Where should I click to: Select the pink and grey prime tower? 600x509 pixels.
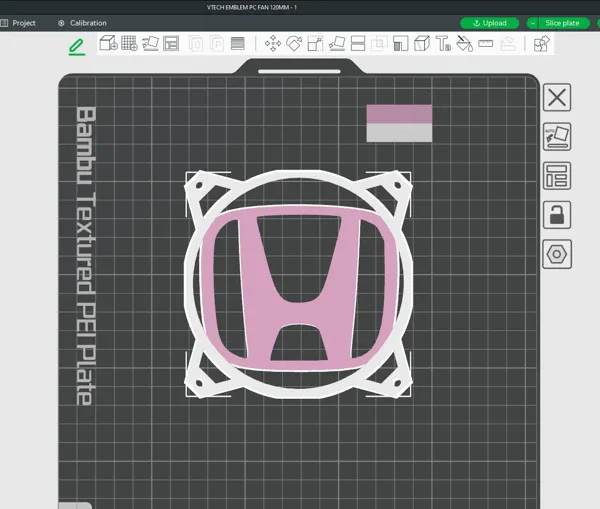point(399,123)
